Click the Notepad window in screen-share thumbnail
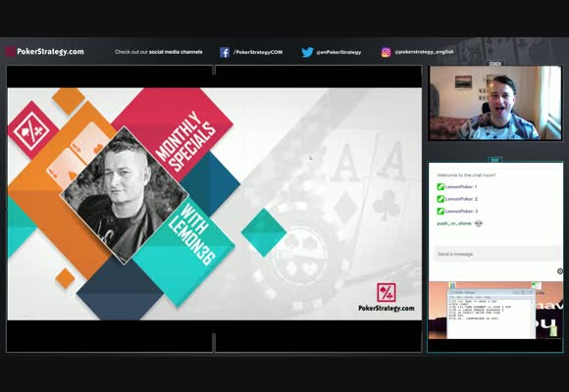The image size is (569, 392). (x=491, y=314)
